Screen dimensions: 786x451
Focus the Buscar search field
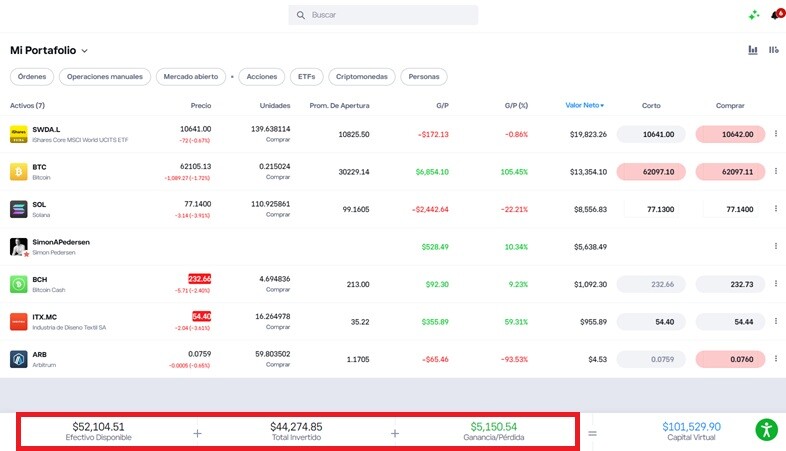pos(383,15)
